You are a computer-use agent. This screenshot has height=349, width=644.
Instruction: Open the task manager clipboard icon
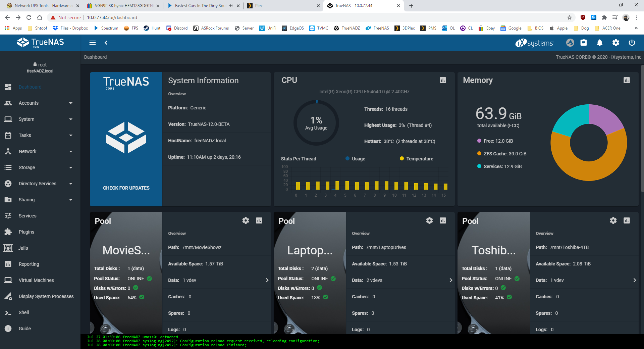[584, 43]
